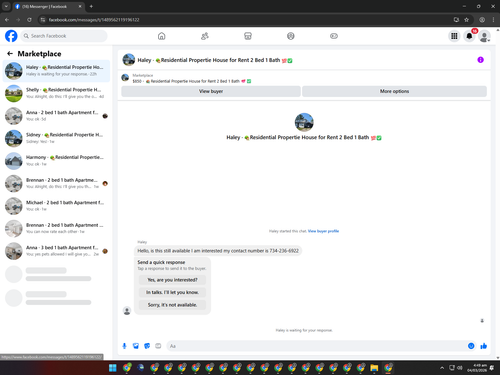Click the taskbar clock and date

pyautogui.click(x=477, y=368)
